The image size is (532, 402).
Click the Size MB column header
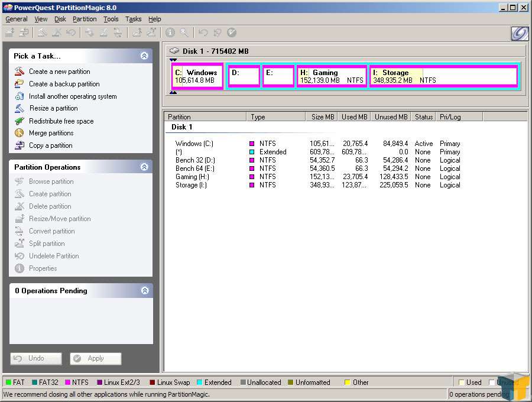click(x=322, y=116)
